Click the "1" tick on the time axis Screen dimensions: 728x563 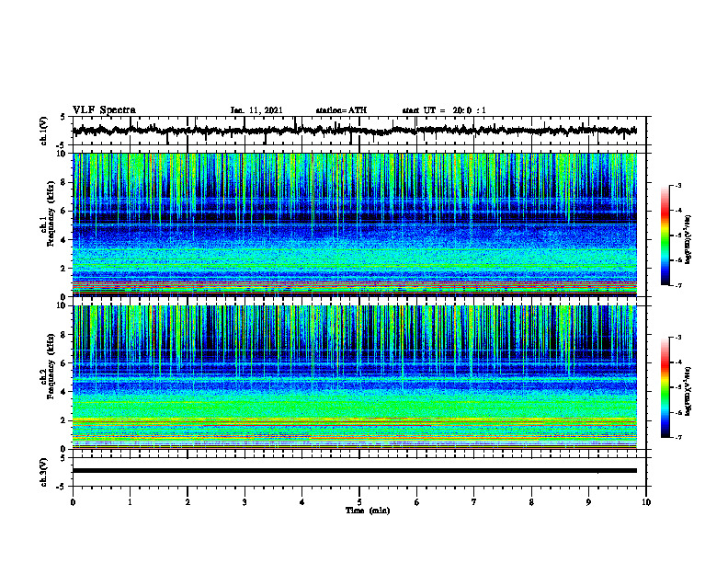(x=130, y=502)
